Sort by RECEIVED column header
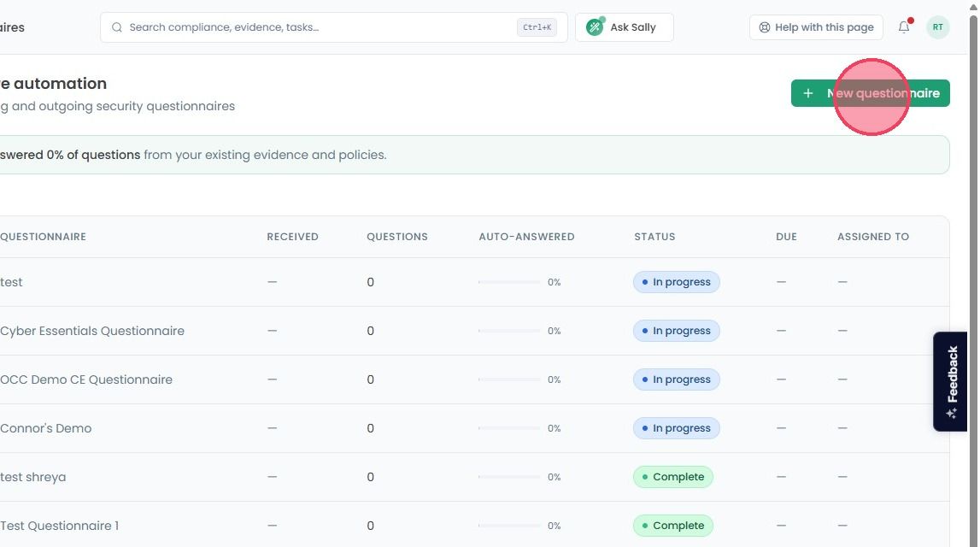980x547 pixels. pyautogui.click(x=292, y=237)
